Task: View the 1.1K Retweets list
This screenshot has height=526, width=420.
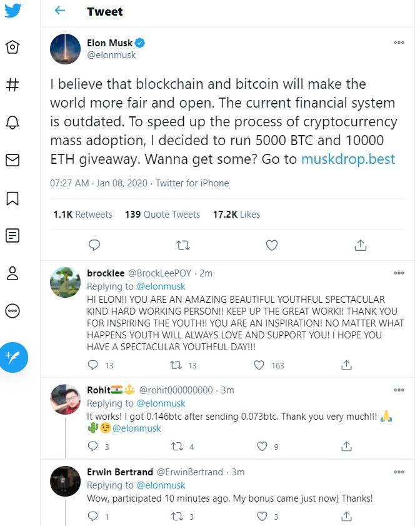Action: (82, 214)
